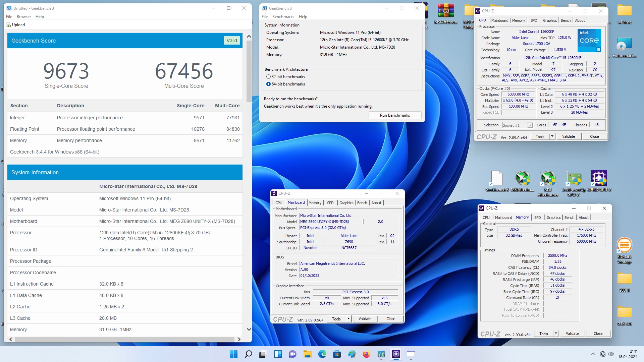Click the clock showing 21:11 in taskbar

[x=634, y=351]
